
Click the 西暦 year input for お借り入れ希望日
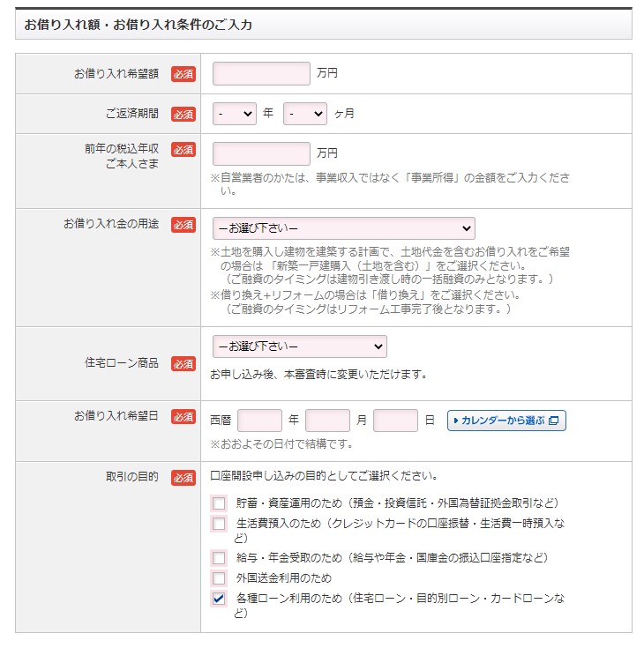(259, 421)
